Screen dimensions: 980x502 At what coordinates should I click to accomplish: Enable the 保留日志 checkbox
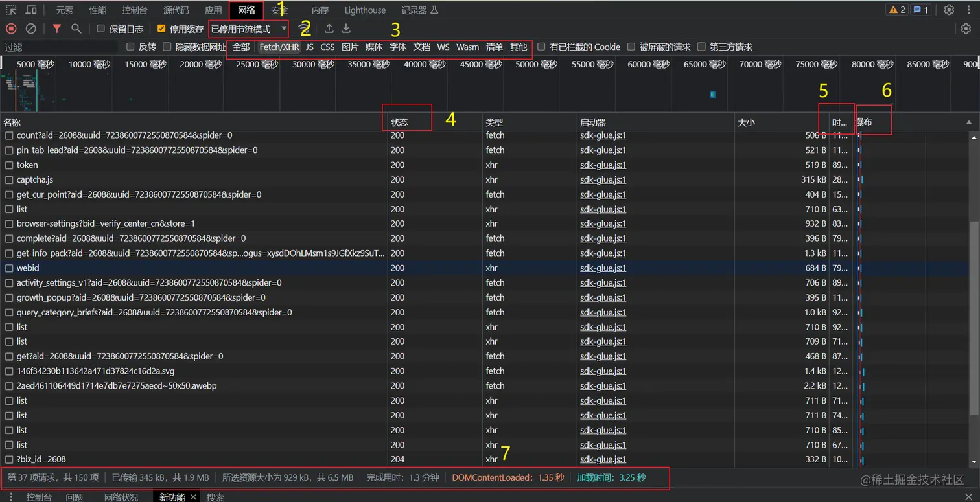pyautogui.click(x=100, y=29)
